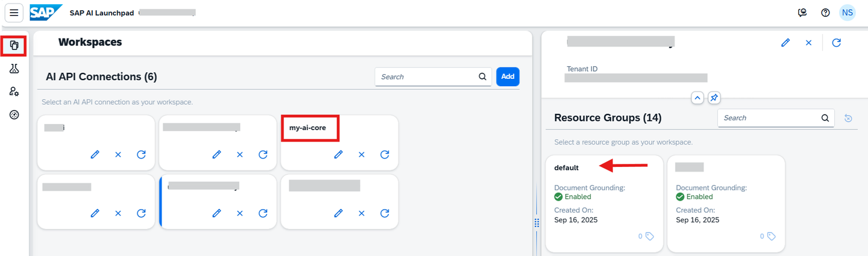Click the AI API Connections (6) heading
The image size is (868, 256).
(x=101, y=76)
